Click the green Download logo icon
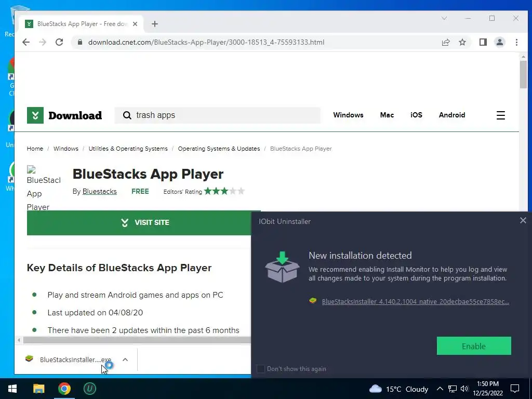Screen dimensions: 532x399 [35, 115]
